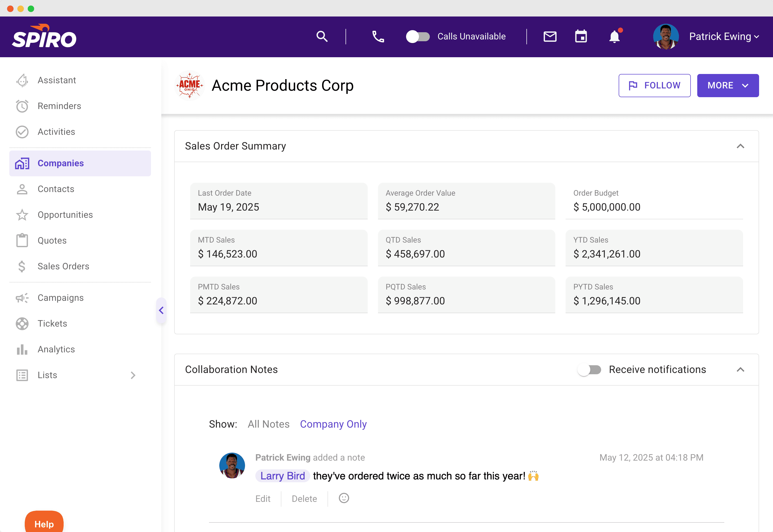Click the Activities checkmark icon
Image resolution: width=773 pixels, height=532 pixels.
[x=22, y=132]
